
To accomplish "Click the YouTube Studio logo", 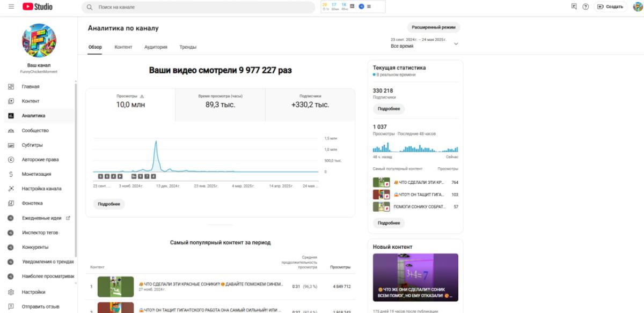I will click(38, 6).
